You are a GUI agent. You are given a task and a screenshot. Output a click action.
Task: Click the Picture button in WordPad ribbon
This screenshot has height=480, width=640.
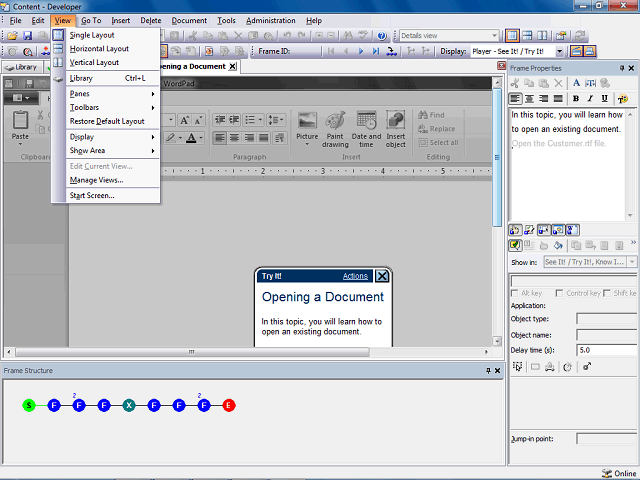[x=307, y=128]
